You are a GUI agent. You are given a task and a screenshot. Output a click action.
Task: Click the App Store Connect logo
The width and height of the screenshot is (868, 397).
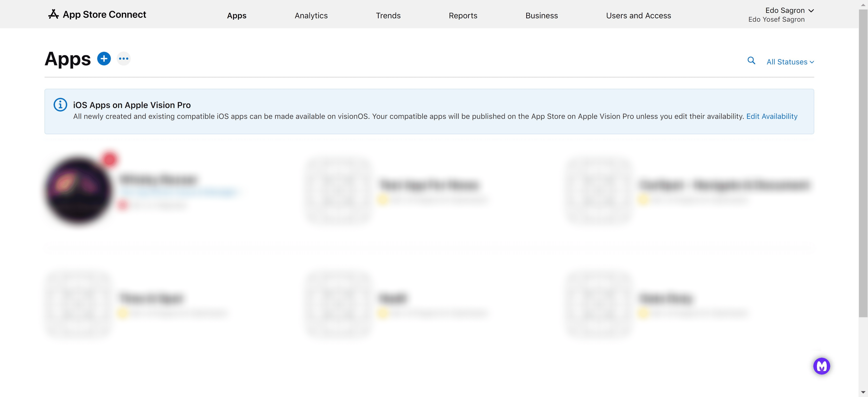tap(97, 14)
